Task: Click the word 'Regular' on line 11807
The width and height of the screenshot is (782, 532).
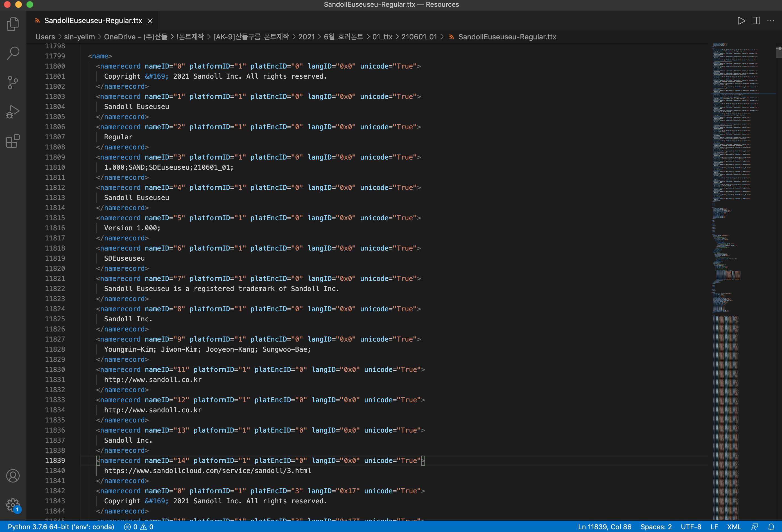Action: coord(118,137)
